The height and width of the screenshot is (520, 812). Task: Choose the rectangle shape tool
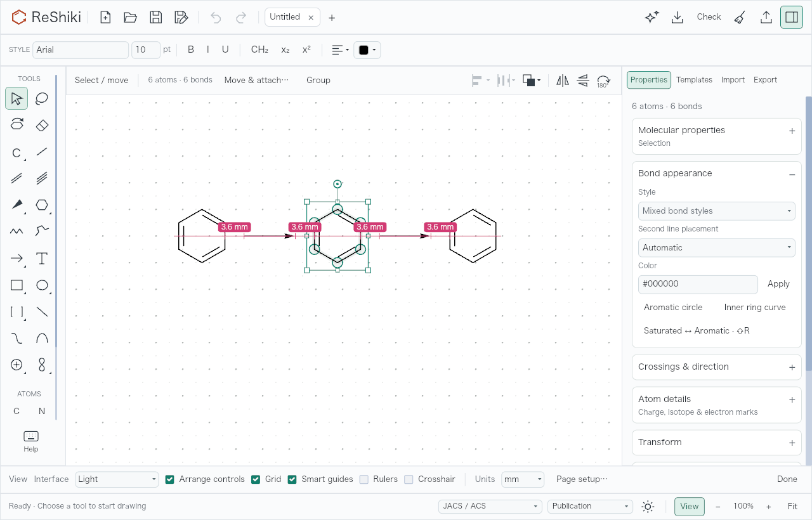16,285
